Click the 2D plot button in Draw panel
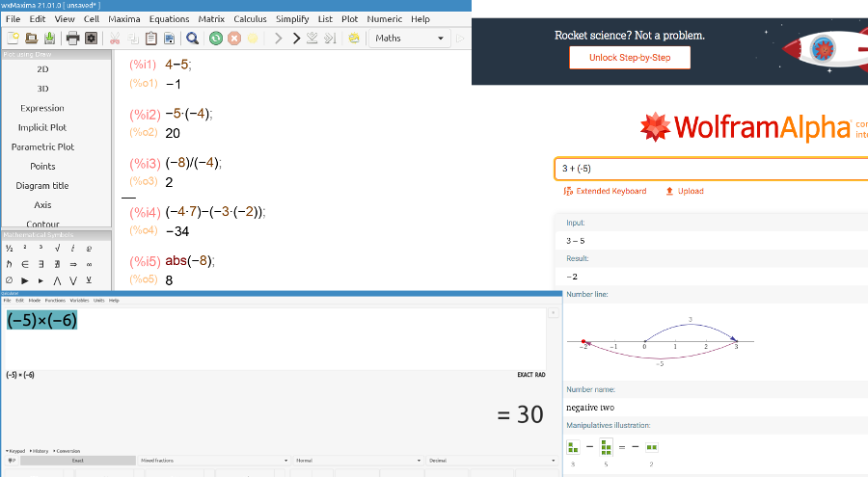This screenshot has width=868, height=477. [42, 69]
